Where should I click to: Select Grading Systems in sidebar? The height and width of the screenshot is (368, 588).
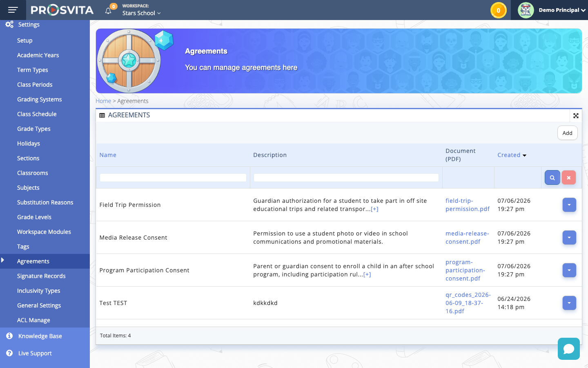40,99
